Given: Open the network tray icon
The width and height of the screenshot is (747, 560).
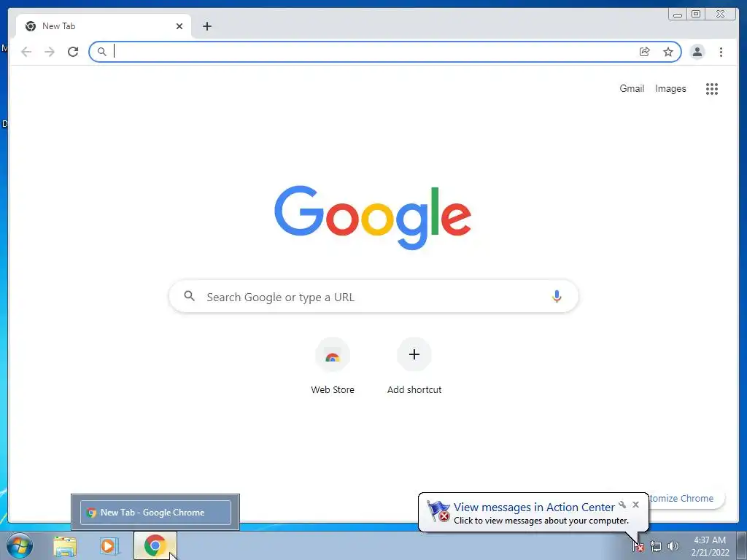Looking at the screenshot, I should 656,546.
